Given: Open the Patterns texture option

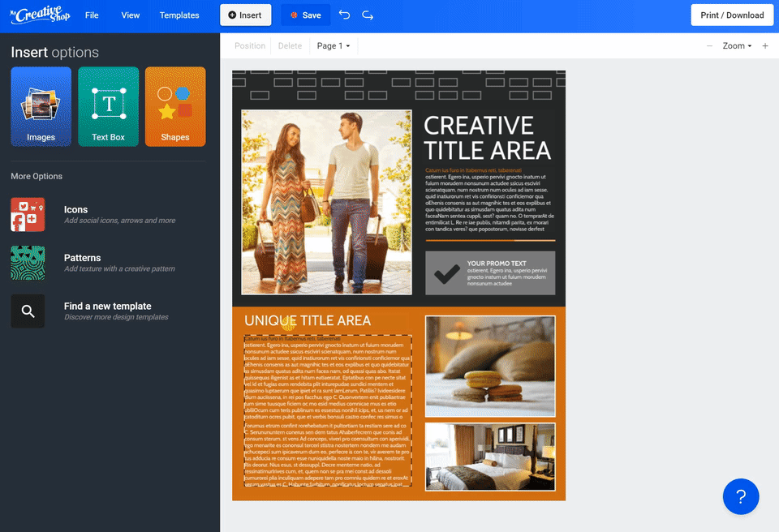Looking at the screenshot, I should point(28,263).
